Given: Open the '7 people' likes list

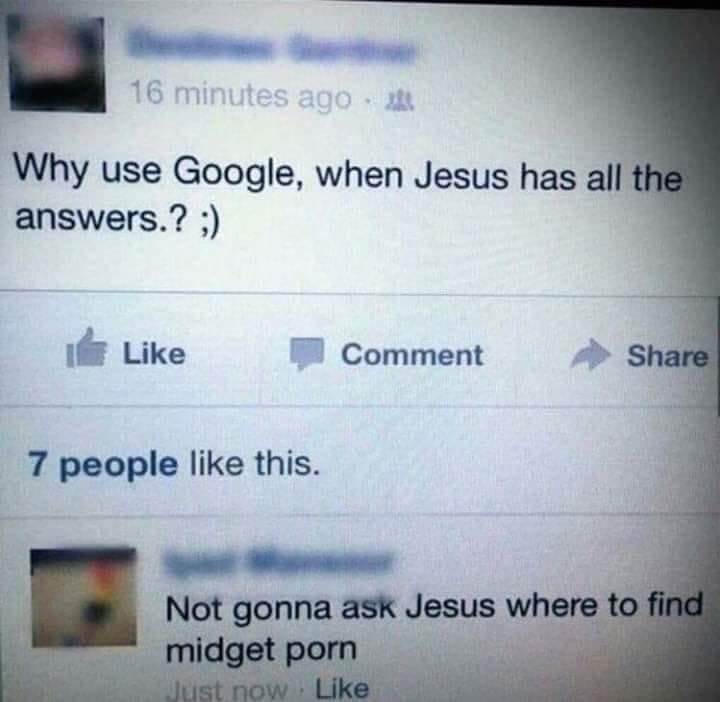Looking at the screenshot, I should tap(103, 465).
